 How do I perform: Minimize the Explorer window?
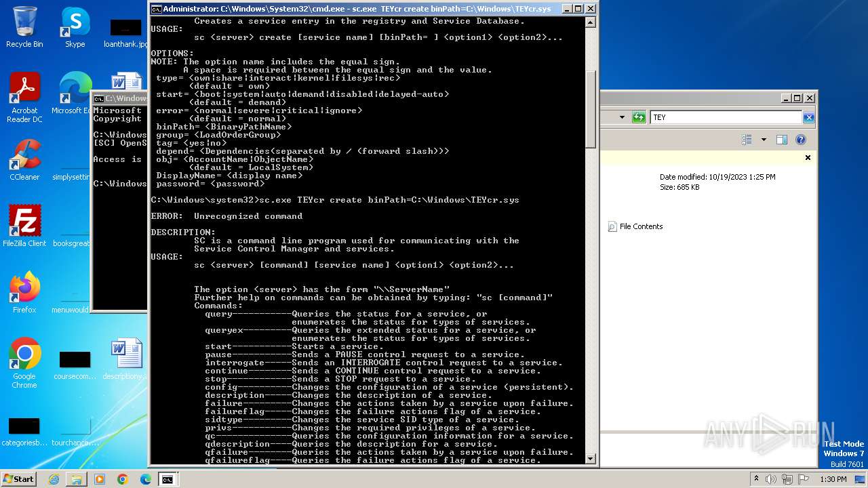pos(786,98)
